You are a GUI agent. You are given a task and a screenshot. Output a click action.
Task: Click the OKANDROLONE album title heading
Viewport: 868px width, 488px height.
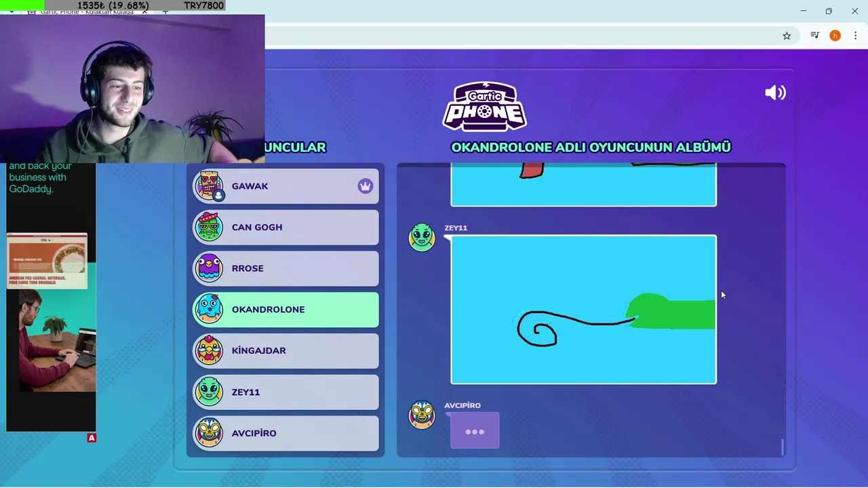coord(591,147)
